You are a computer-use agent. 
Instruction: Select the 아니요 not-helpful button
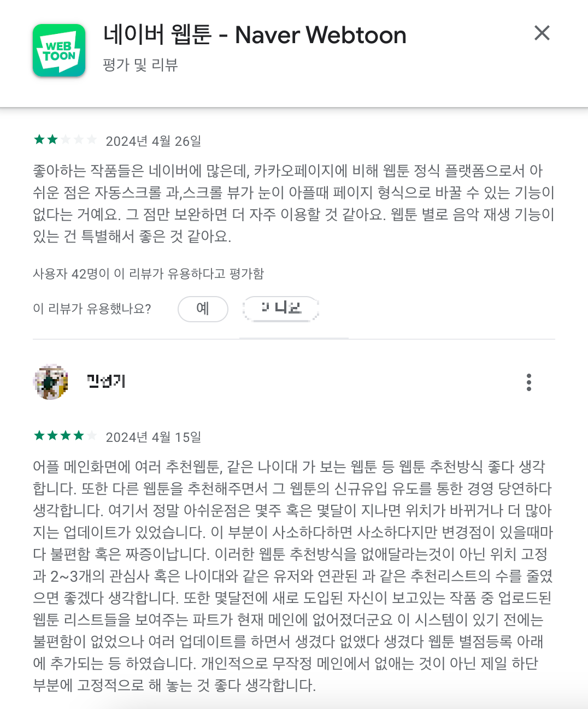pos(281,309)
